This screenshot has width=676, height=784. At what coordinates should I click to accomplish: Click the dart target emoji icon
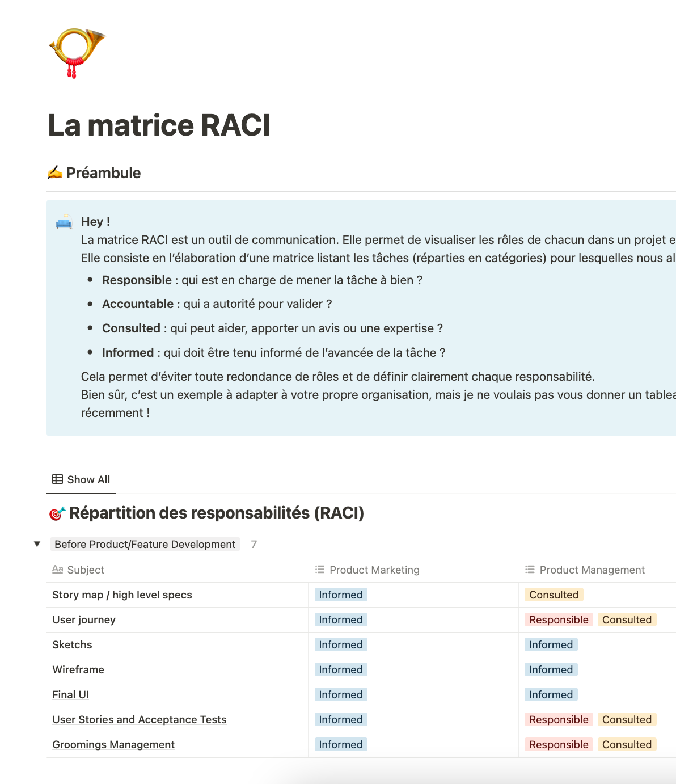[57, 513]
